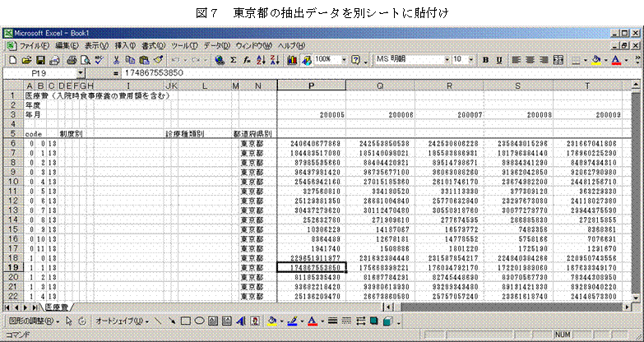Toggle center alignment
Viewport: 644px width, 342px height.
point(530,60)
